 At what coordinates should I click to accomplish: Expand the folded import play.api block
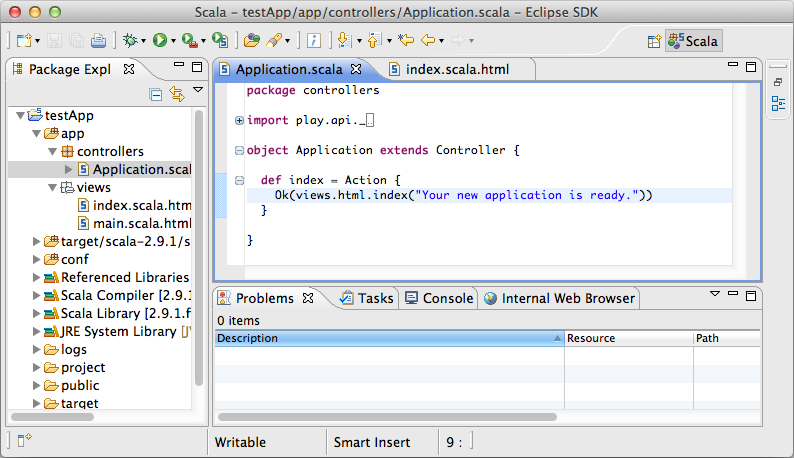(239, 121)
